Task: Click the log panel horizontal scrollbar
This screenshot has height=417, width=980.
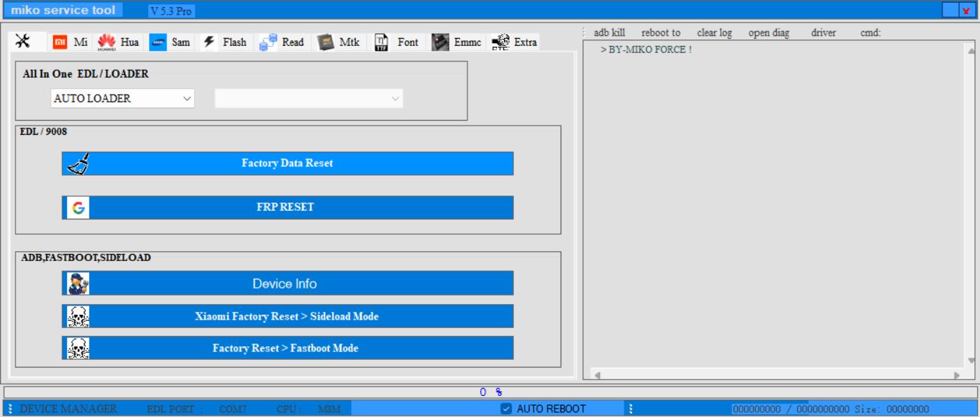Action: [x=777, y=375]
